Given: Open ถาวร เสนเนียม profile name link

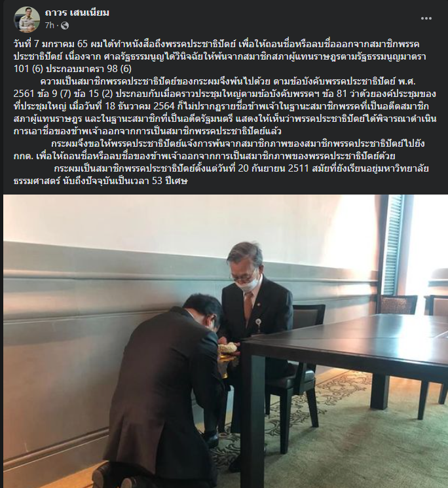Looking at the screenshot, I should 77,12.
